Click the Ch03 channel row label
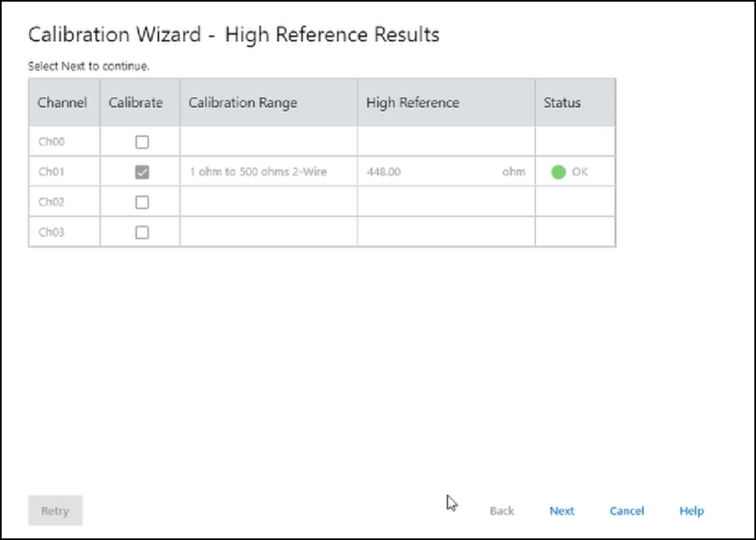 coord(51,232)
